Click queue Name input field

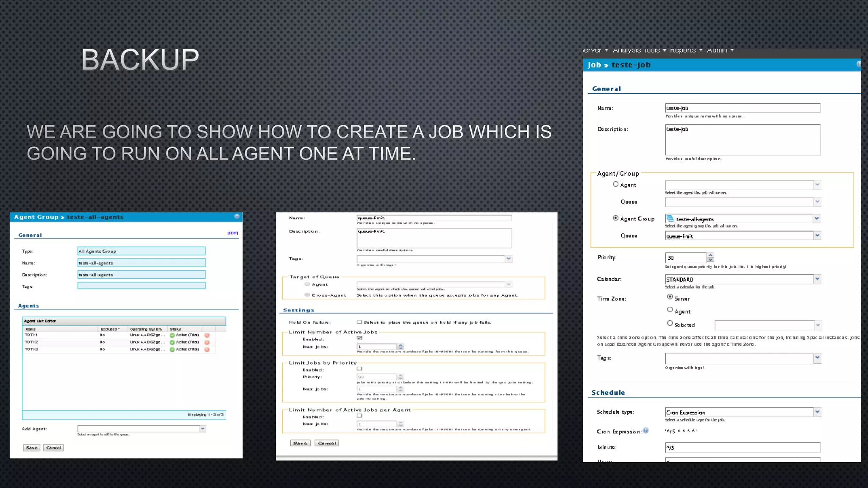[x=434, y=218]
